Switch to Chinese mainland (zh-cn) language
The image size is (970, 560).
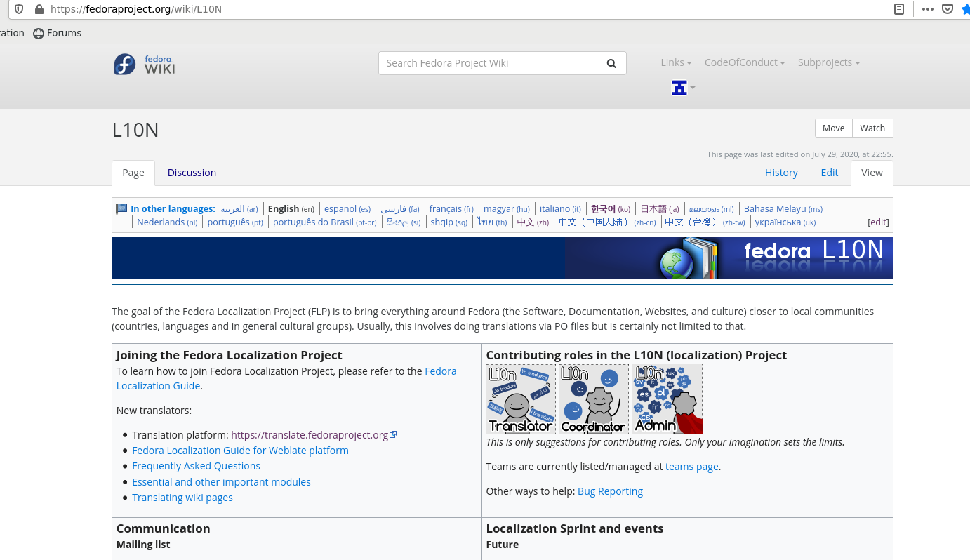607,222
